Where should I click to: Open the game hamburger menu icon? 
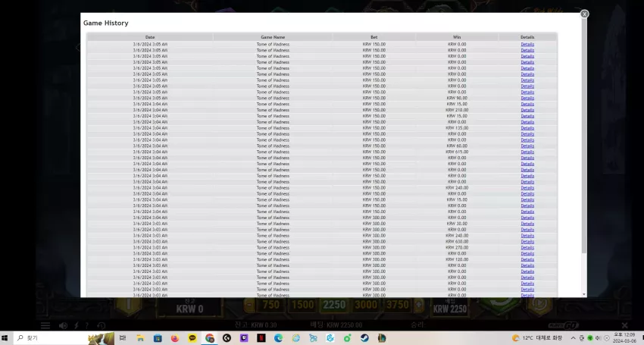click(45, 325)
